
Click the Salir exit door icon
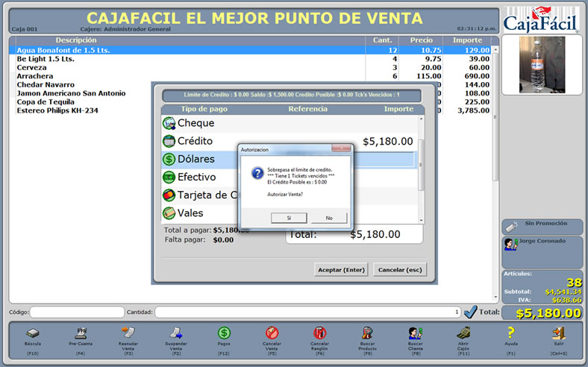tap(558, 333)
